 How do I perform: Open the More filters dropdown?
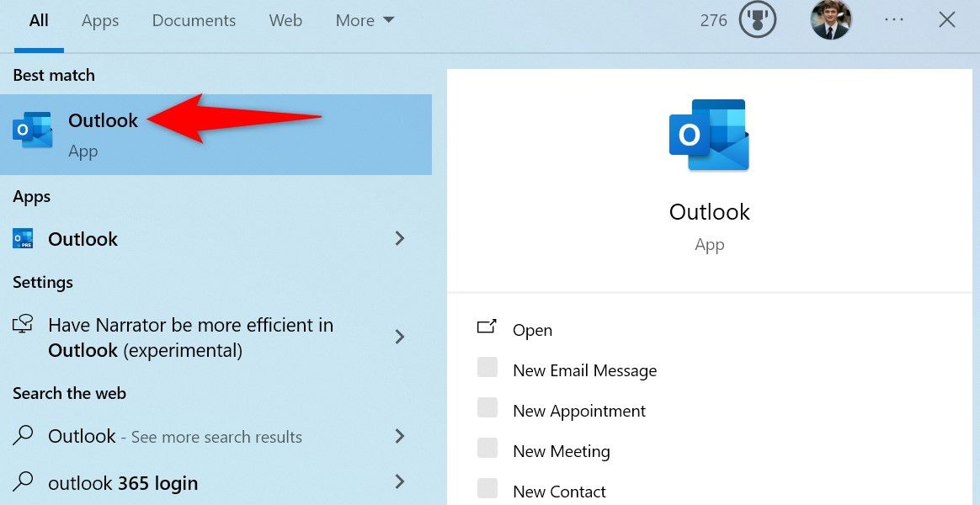click(364, 19)
